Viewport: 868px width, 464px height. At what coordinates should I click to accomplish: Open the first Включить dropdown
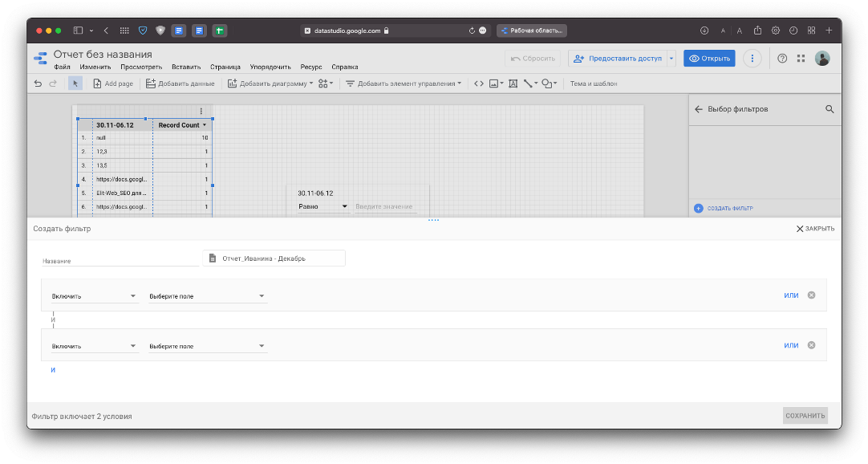(x=94, y=296)
